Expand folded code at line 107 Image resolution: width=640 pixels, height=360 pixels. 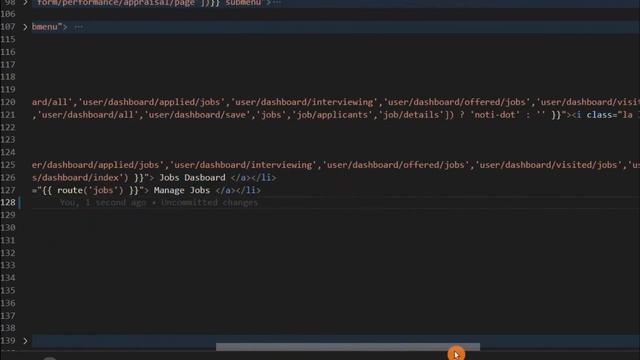coord(25,27)
